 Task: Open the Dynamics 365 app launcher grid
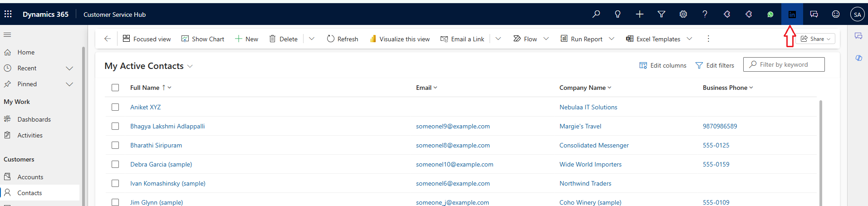pos(8,15)
